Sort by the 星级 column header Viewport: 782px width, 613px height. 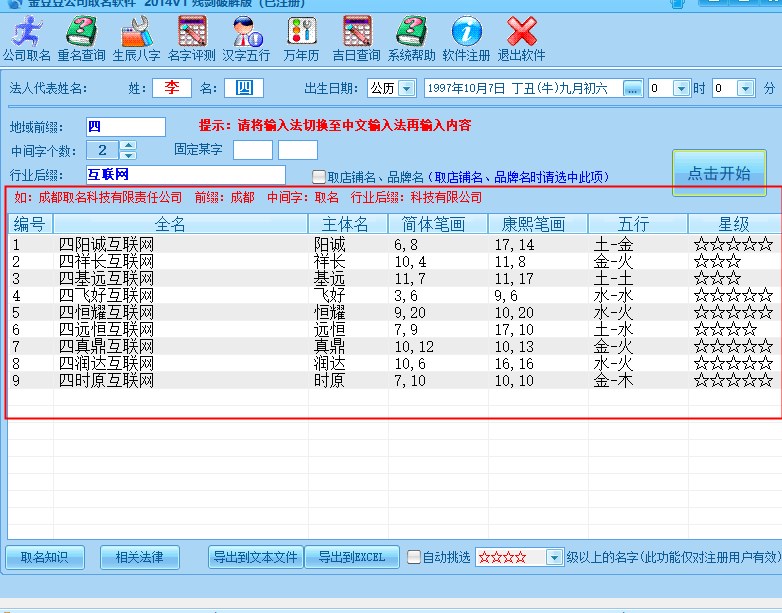tap(734, 224)
